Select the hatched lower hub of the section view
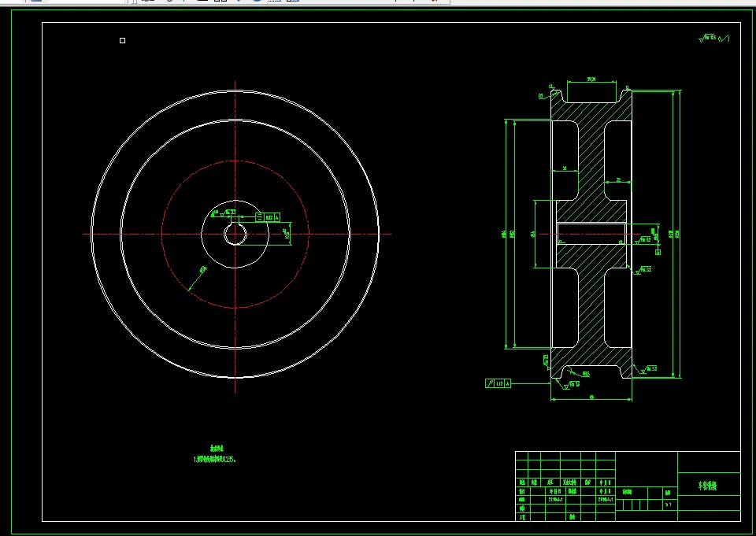 pos(591,256)
